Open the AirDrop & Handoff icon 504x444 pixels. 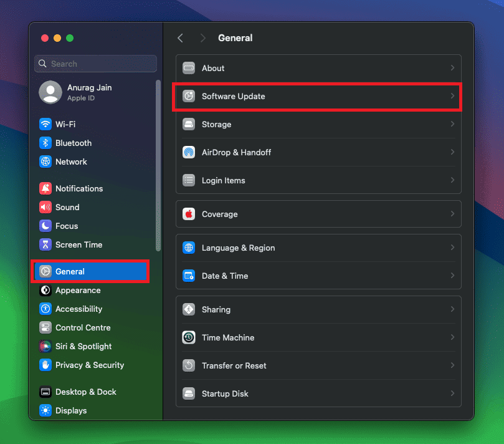tap(189, 152)
